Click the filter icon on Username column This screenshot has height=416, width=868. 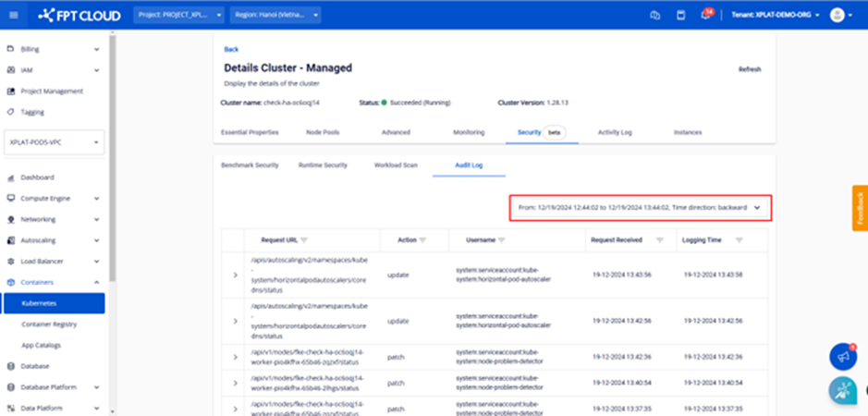tap(510, 239)
